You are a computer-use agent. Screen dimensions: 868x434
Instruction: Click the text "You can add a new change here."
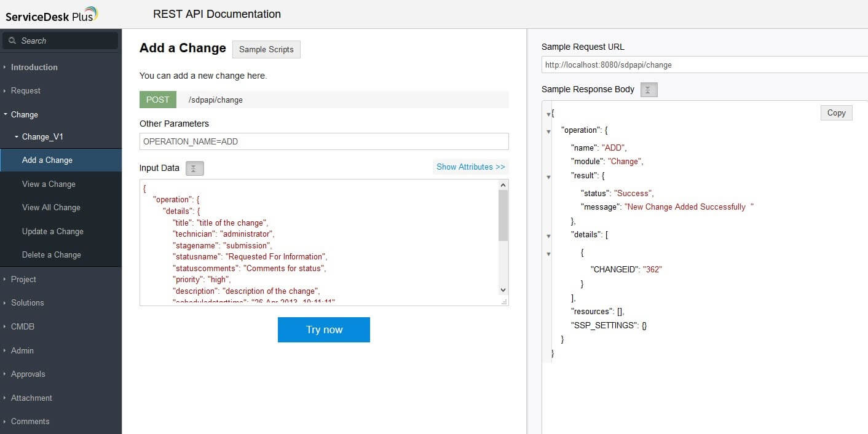[x=203, y=76]
